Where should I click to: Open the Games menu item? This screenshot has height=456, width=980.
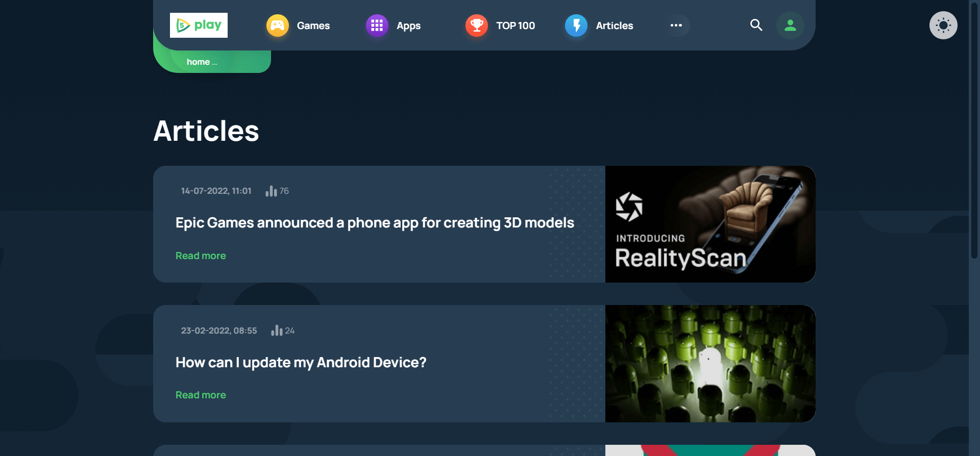pos(313,26)
